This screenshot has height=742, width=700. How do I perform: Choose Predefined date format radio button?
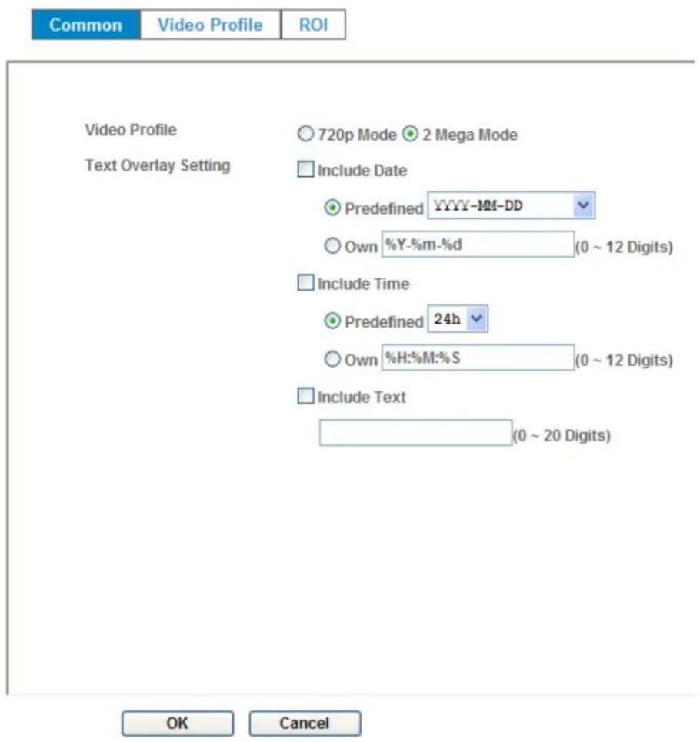pos(332,208)
